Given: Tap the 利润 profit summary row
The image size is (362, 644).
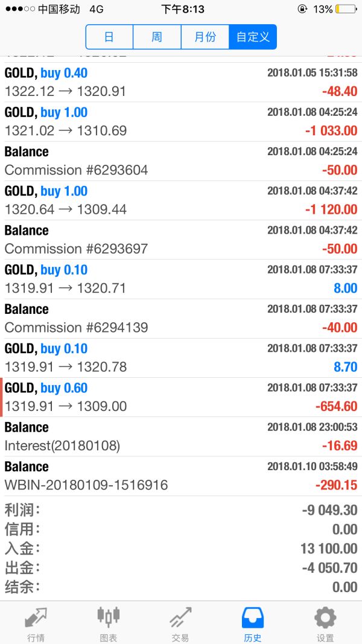Looking at the screenshot, I should [181, 510].
